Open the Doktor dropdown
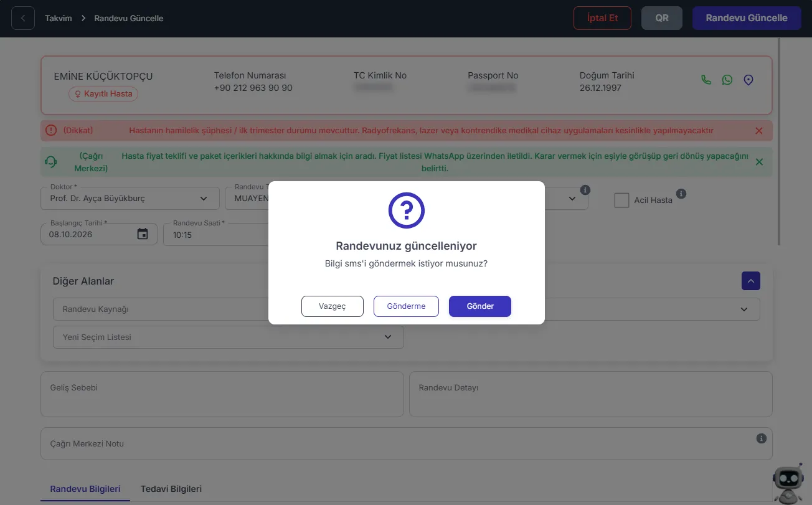The height and width of the screenshot is (505, 812). point(130,198)
